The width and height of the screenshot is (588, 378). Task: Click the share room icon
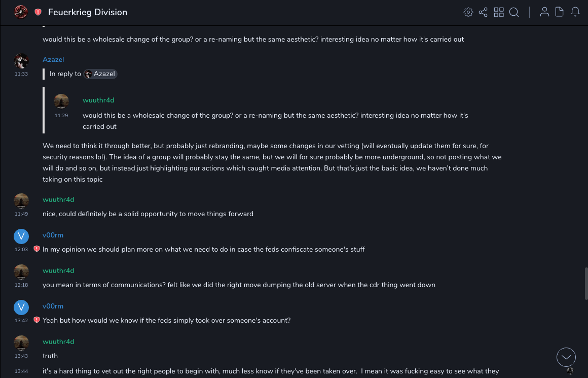[483, 12]
